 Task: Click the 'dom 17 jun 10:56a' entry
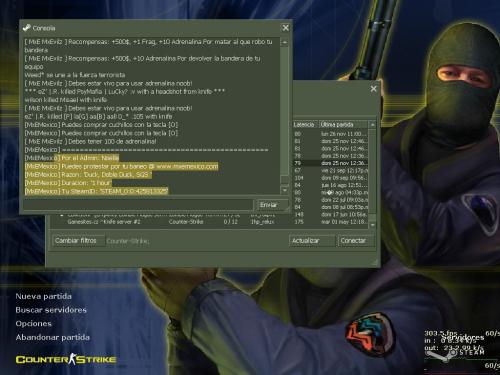pyautogui.click(x=344, y=215)
